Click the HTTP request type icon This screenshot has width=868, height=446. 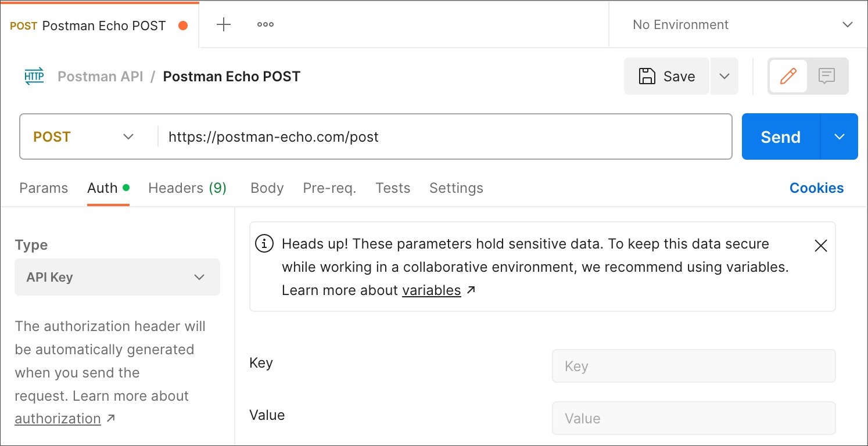click(34, 75)
